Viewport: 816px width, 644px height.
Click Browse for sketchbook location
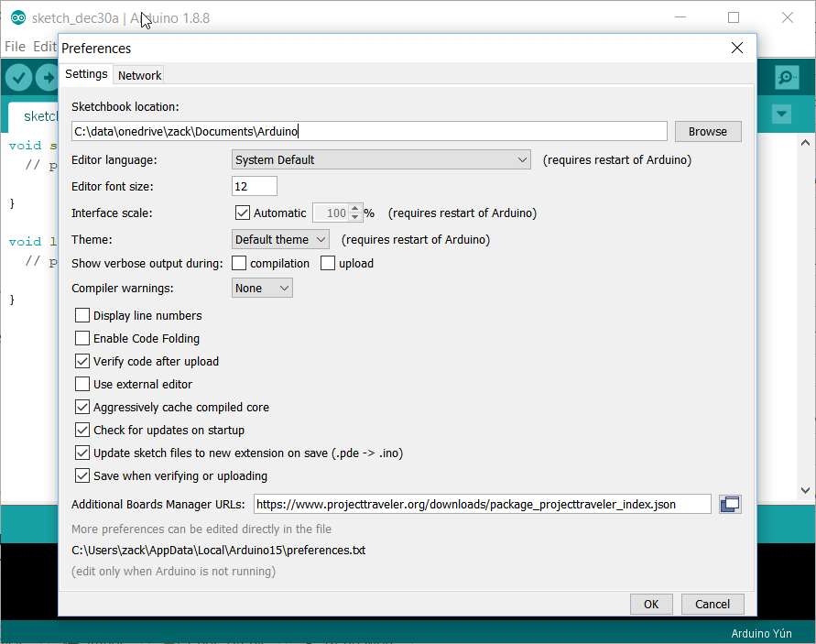click(708, 131)
